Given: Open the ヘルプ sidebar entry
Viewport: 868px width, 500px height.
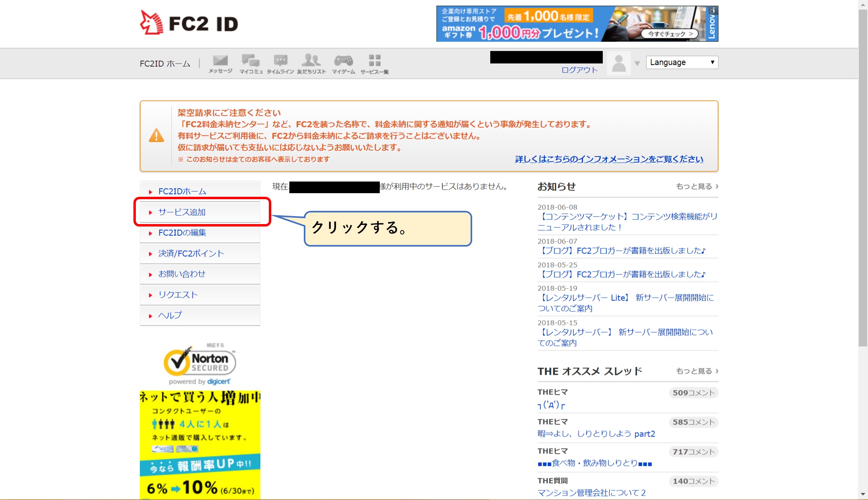Looking at the screenshot, I should [x=170, y=315].
